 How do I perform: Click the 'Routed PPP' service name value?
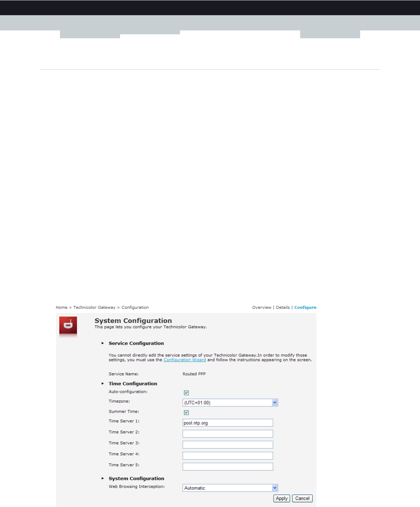pos(194,374)
